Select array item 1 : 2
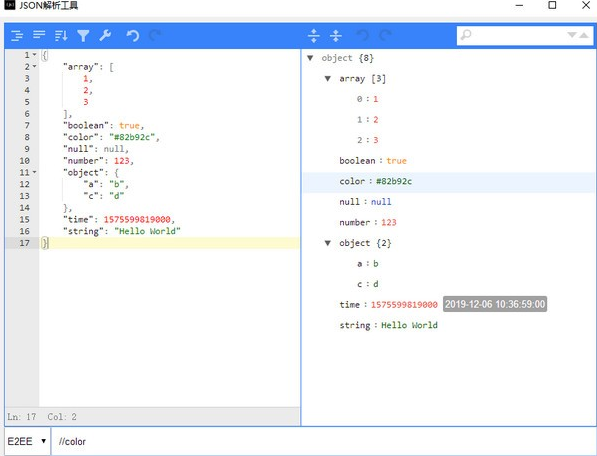597x456 pixels. tap(449, 120)
